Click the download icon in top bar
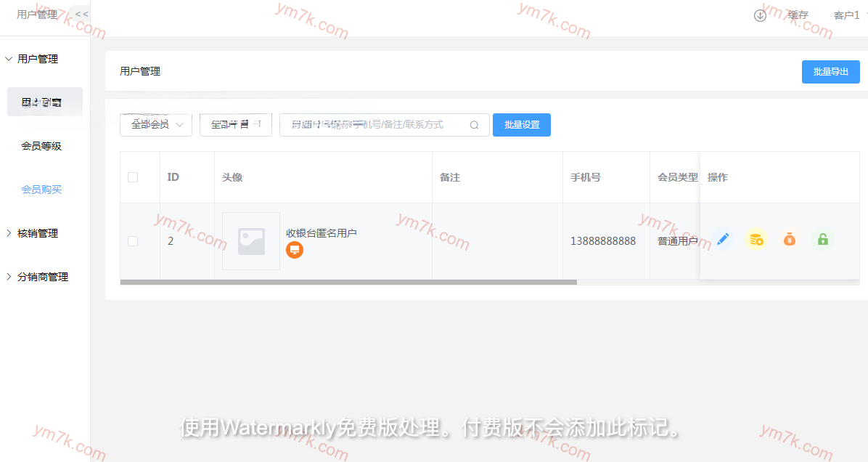Screen dimensions: 868x462 pyautogui.click(x=760, y=15)
